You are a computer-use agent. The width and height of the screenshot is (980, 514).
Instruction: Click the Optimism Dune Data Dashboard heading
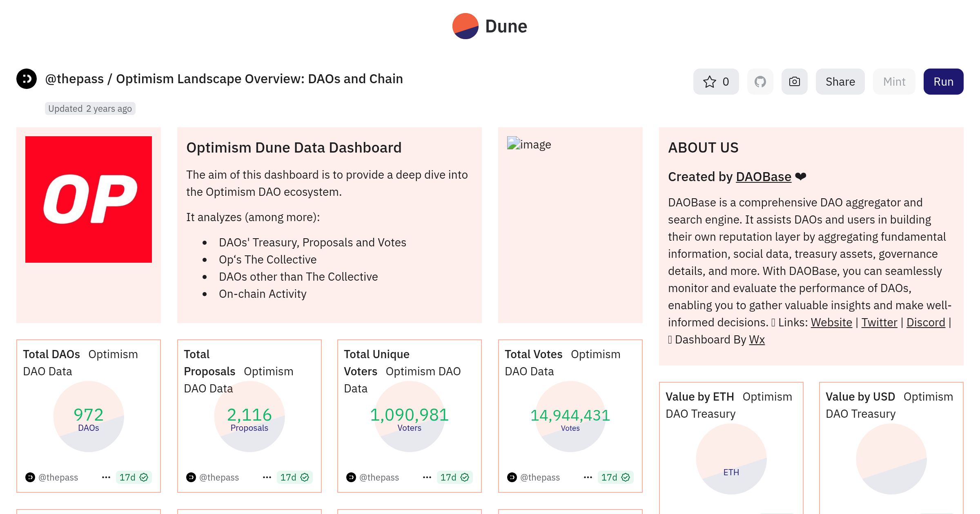pyautogui.click(x=294, y=148)
